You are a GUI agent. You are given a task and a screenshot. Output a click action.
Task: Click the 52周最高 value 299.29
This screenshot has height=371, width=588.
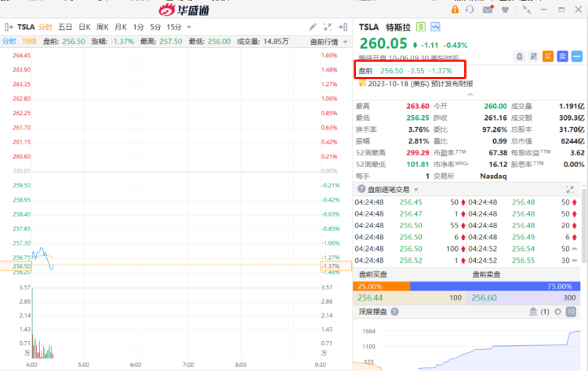click(x=417, y=153)
